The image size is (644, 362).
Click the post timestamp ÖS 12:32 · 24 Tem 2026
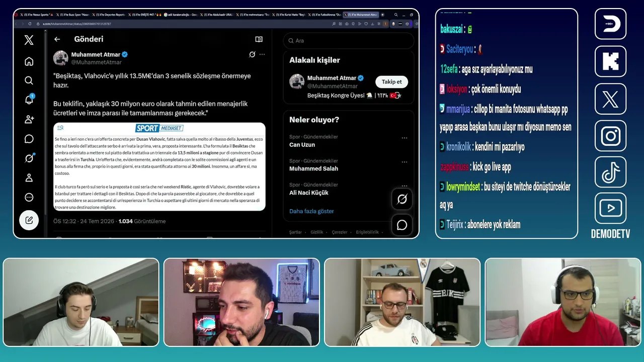coord(84,221)
